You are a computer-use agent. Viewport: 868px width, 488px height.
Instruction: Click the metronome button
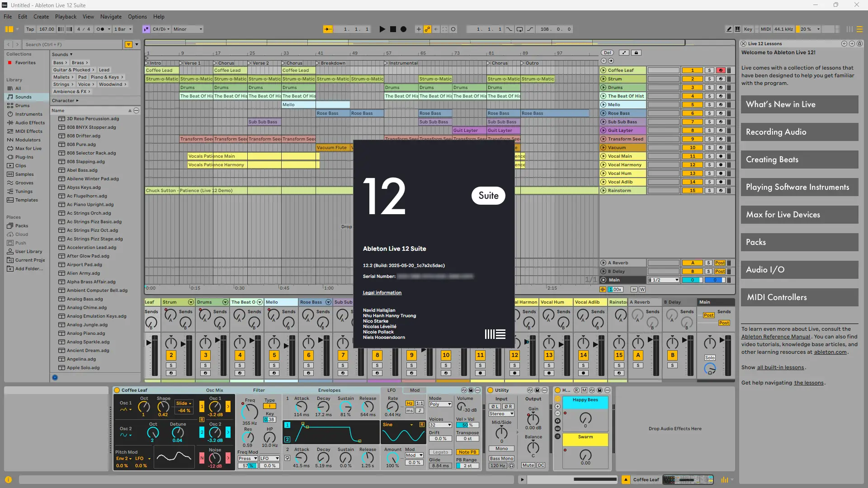[x=100, y=29]
